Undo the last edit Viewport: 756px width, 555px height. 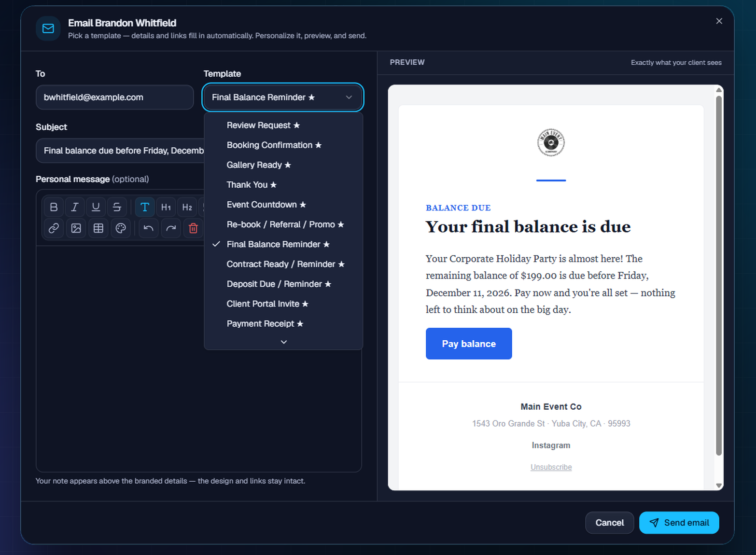pyautogui.click(x=148, y=228)
